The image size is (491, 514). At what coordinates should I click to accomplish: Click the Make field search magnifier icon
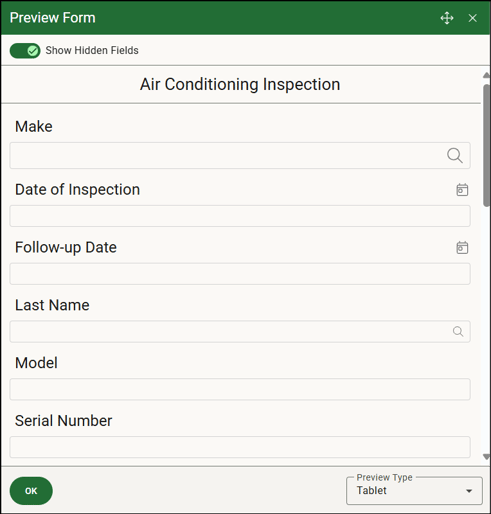(x=455, y=156)
